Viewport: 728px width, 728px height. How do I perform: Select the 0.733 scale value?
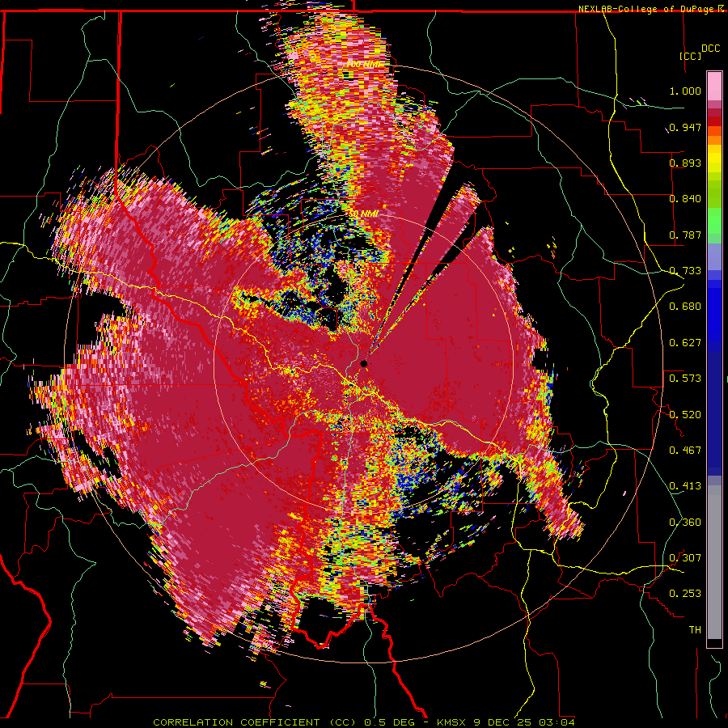click(685, 271)
